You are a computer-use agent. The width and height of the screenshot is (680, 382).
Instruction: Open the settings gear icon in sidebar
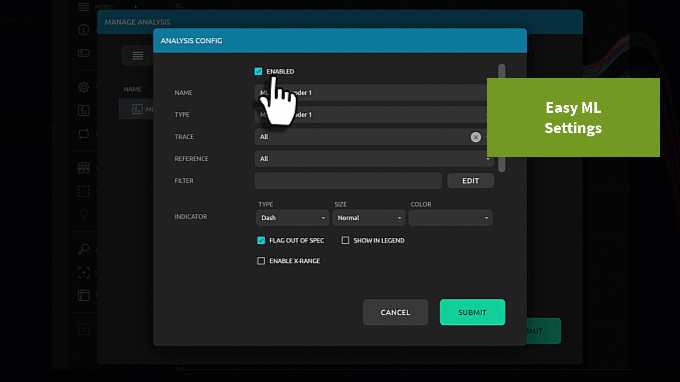[x=84, y=87]
